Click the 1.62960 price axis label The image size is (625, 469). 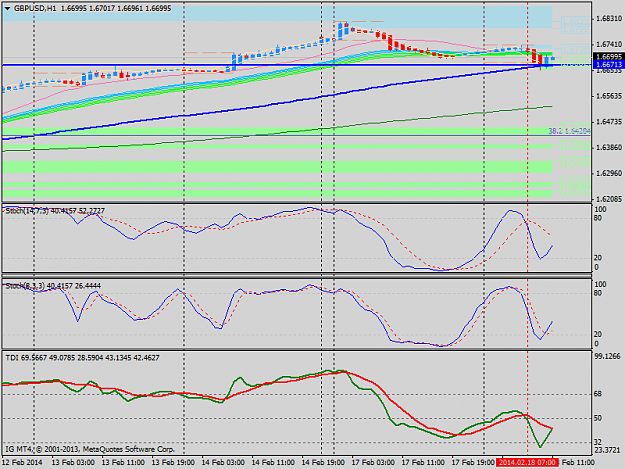608,173
